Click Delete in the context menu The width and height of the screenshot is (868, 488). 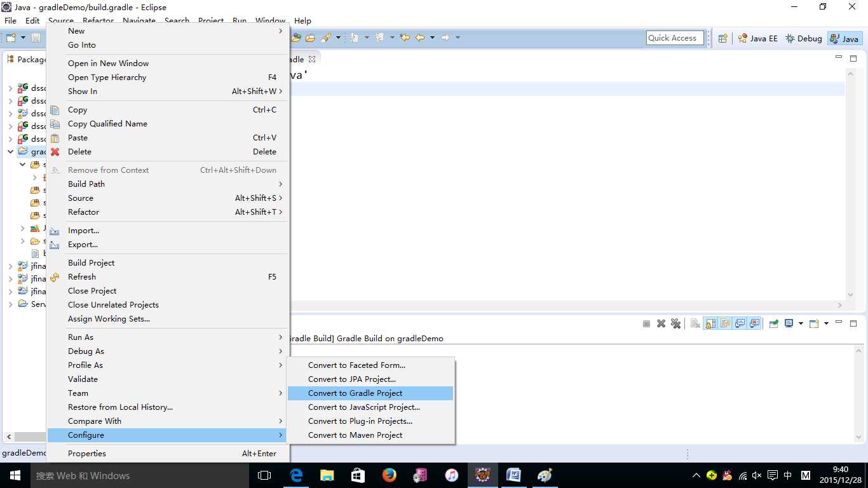coord(167,152)
